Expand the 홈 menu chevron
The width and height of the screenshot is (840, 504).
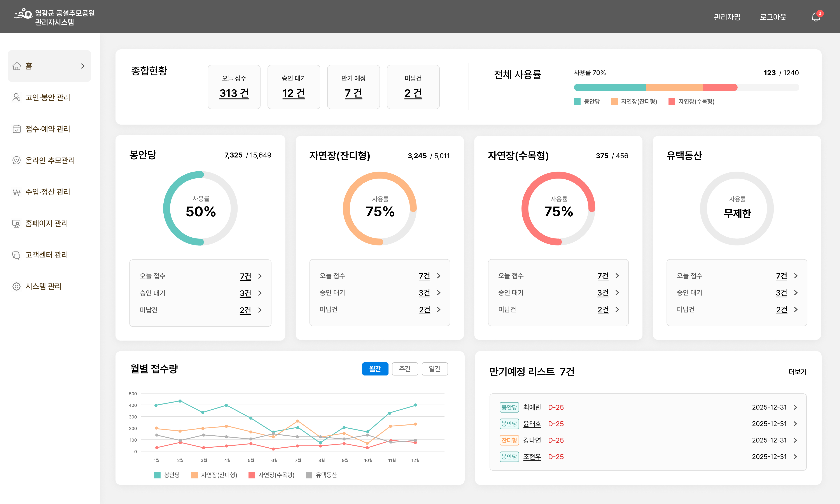pos(82,66)
